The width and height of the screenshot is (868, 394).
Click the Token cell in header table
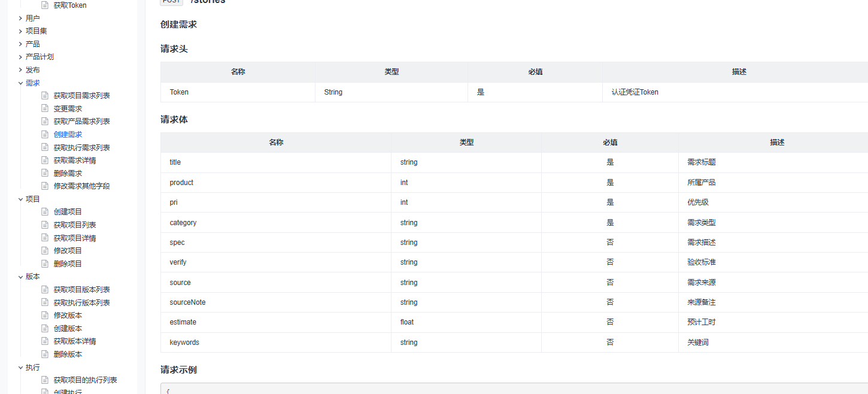[238, 92]
